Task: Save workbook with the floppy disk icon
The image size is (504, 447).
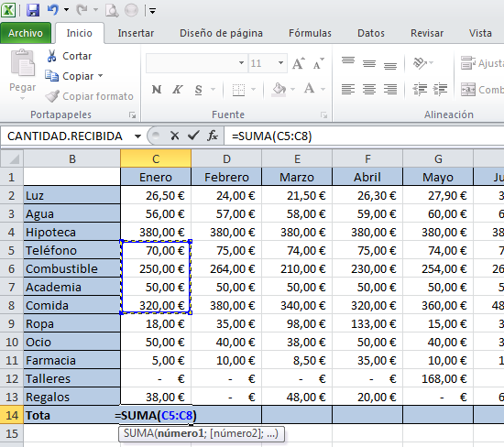Action: click(x=33, y=10)
